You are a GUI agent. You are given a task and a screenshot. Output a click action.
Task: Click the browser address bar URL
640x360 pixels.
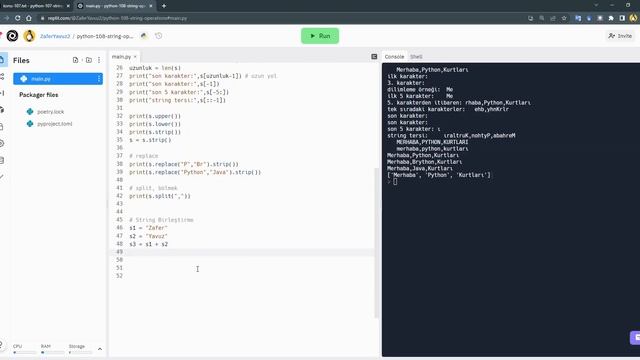(118, 18)
